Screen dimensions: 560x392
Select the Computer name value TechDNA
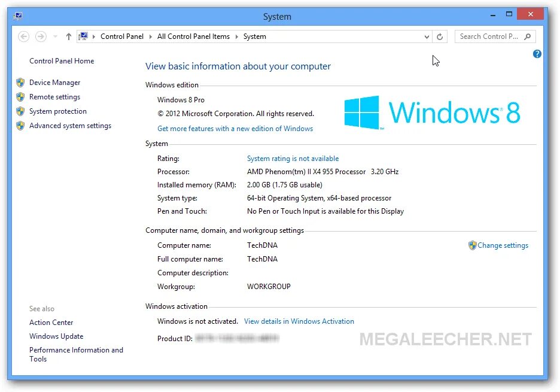pyautogui.click(x=262, y=245)
